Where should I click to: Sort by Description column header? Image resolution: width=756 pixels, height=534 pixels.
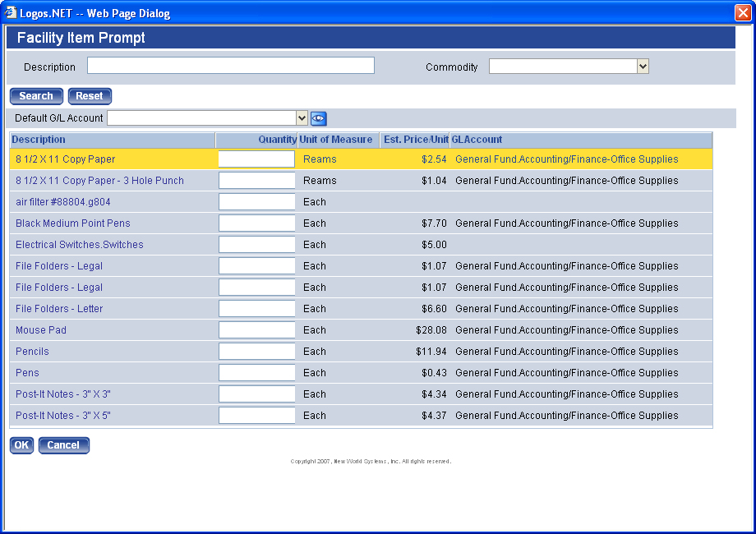pos(39,140)
